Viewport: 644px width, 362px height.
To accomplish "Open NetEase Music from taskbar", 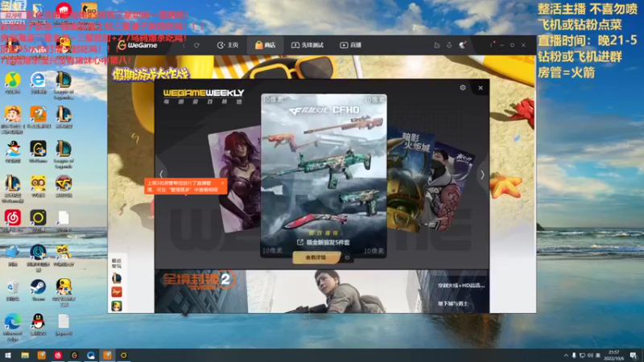I will pyautogui.click(x=58, y=356).
